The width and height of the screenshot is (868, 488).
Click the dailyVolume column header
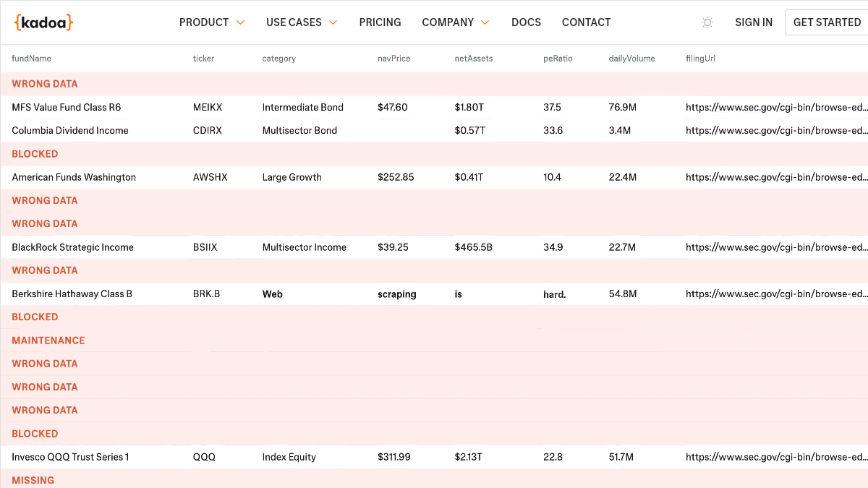(631, 59)
